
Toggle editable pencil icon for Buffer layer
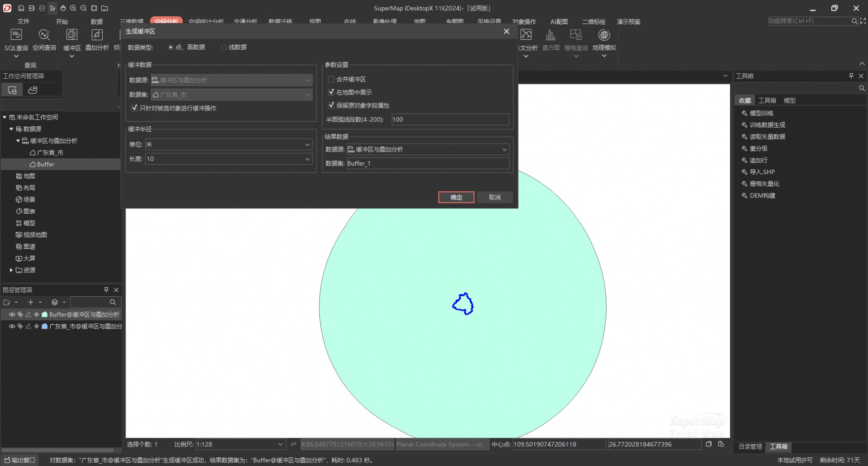tap(28, 315)
